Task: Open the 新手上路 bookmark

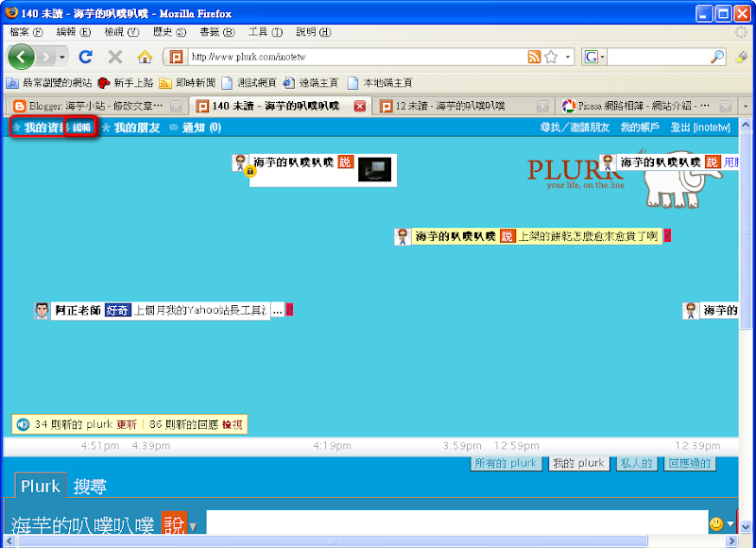Action: point(126,83)
